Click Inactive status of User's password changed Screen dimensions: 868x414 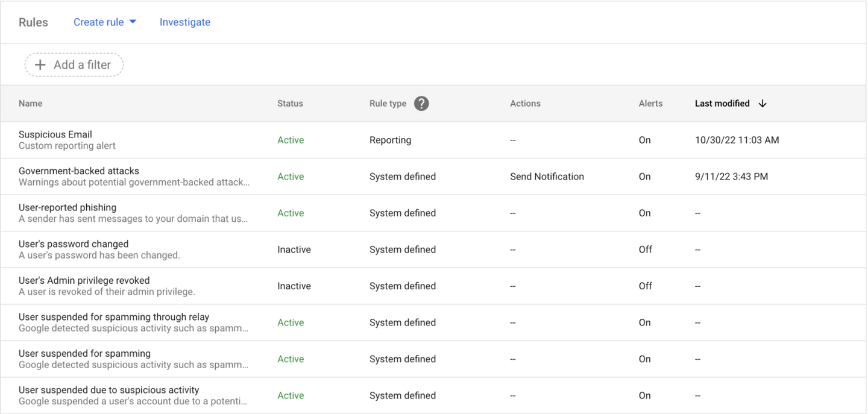(x=294, y=249)
